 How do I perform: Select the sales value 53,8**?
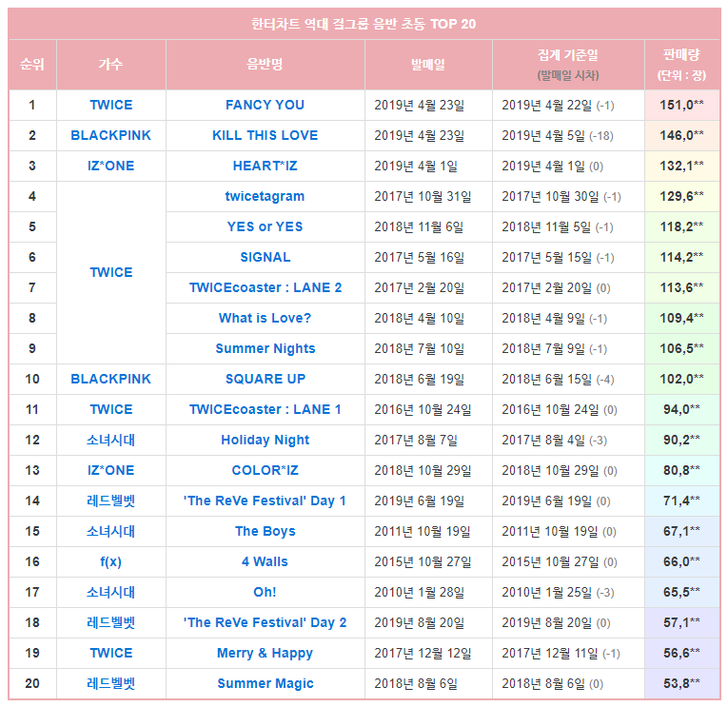[681, 683]
